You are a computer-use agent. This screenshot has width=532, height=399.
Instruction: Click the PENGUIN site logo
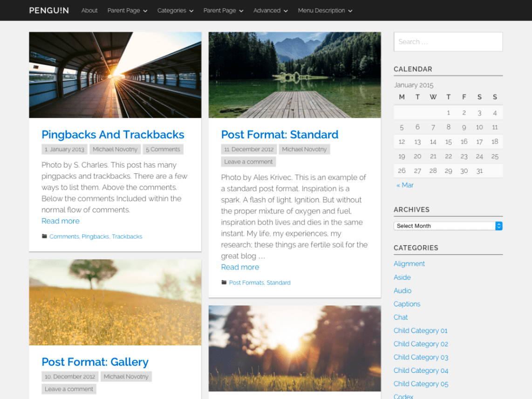(48, 10)
